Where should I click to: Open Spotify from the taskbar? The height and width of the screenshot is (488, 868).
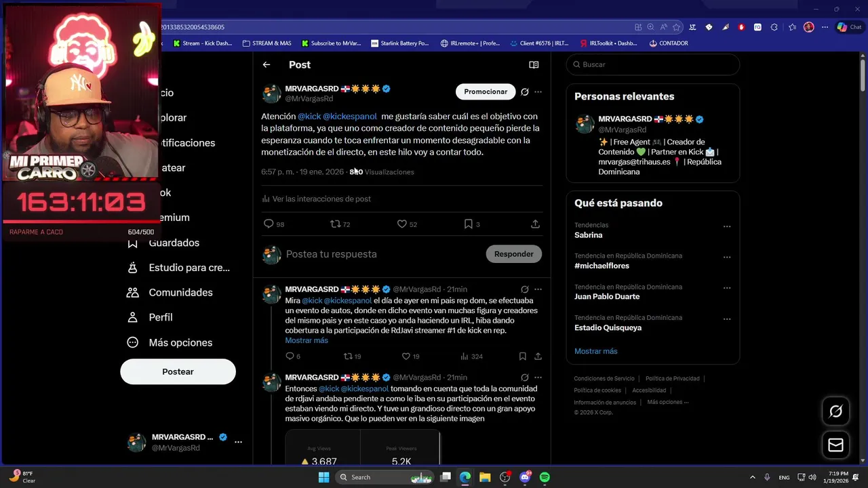pos(545,477)
